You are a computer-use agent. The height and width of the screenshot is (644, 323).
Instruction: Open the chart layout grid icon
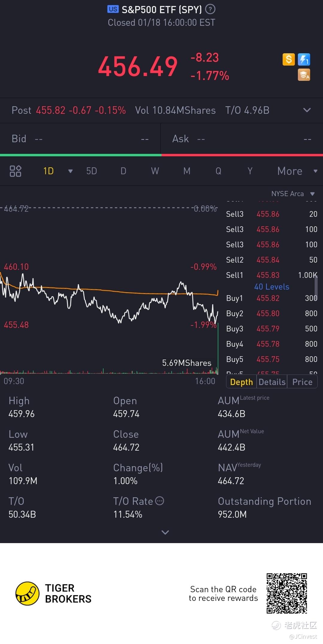coord(15,171)
